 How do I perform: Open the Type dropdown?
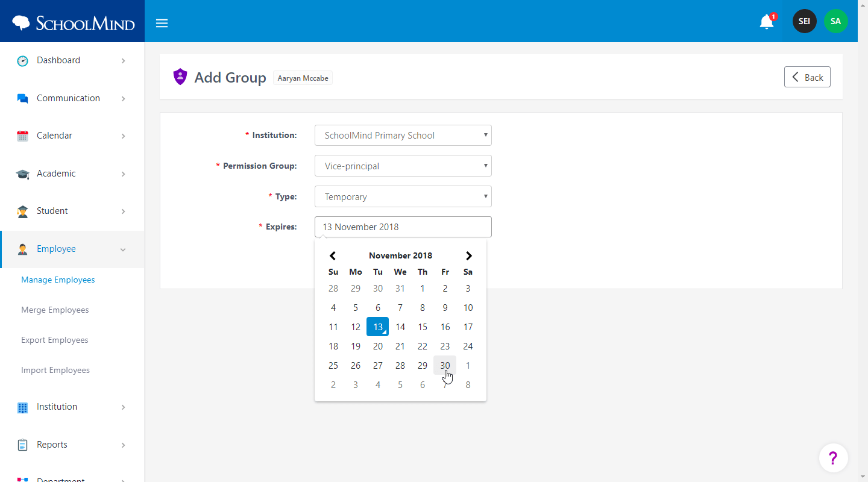(403, 196)
